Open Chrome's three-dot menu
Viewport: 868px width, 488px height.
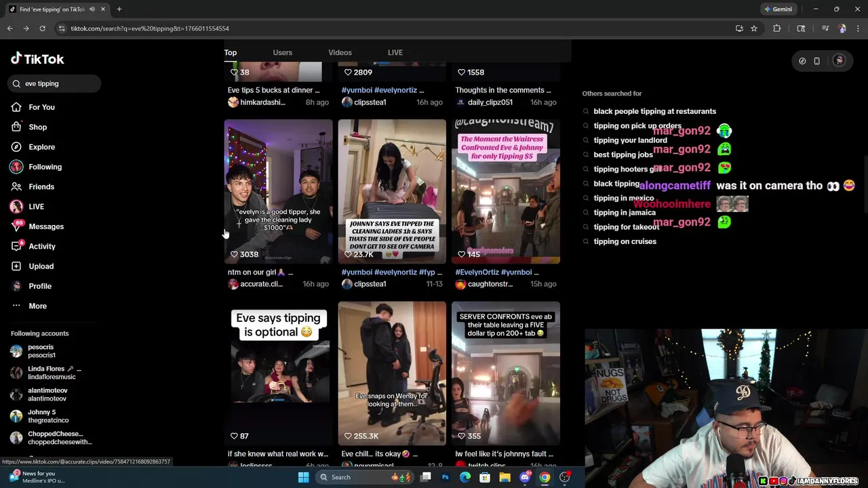tap(858, 28)
